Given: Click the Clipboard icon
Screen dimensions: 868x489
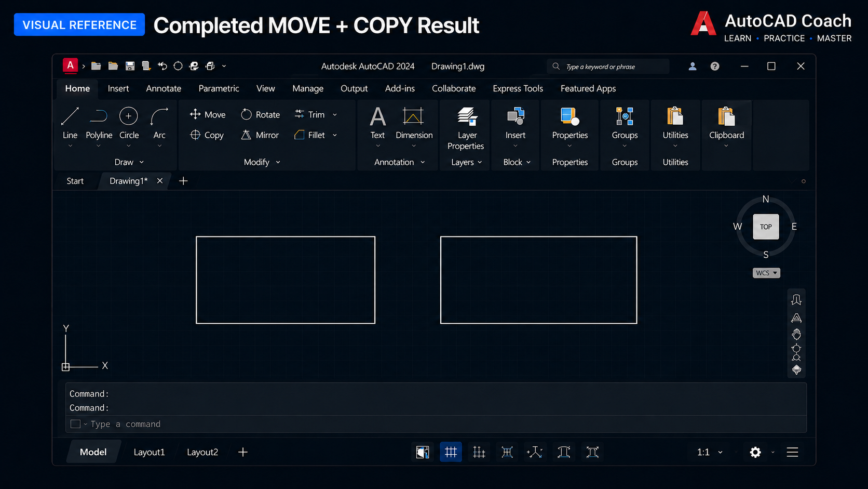Looking at the screenshot, I should click(x=726, y=124).
